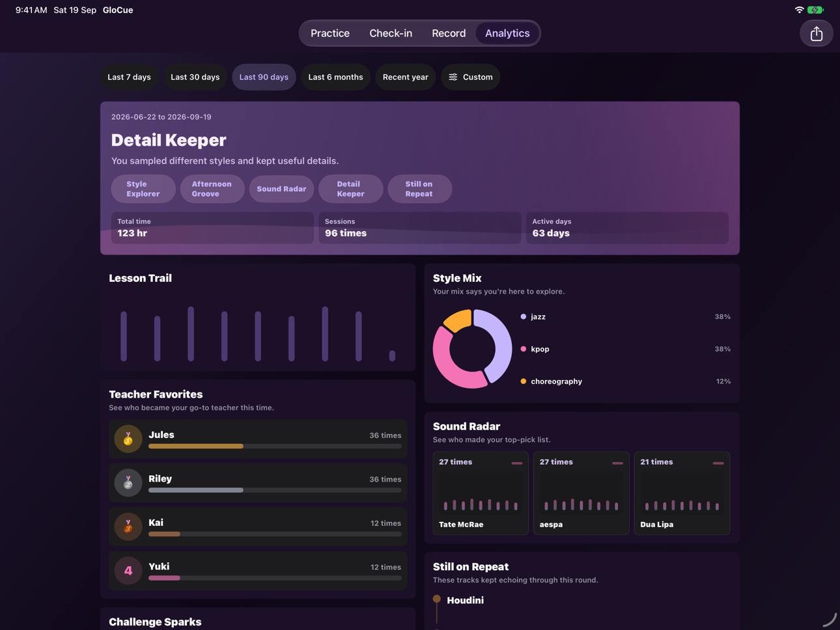
Task: Click the dash indicator on Dua Lipa card
Action: click(x=718, y=463)
